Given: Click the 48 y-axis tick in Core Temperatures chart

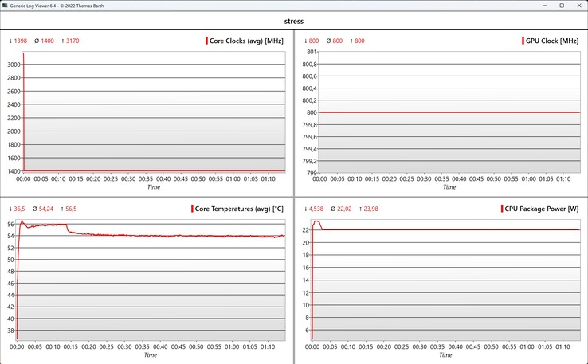Looking at the screenshot, I should (10, 272).
